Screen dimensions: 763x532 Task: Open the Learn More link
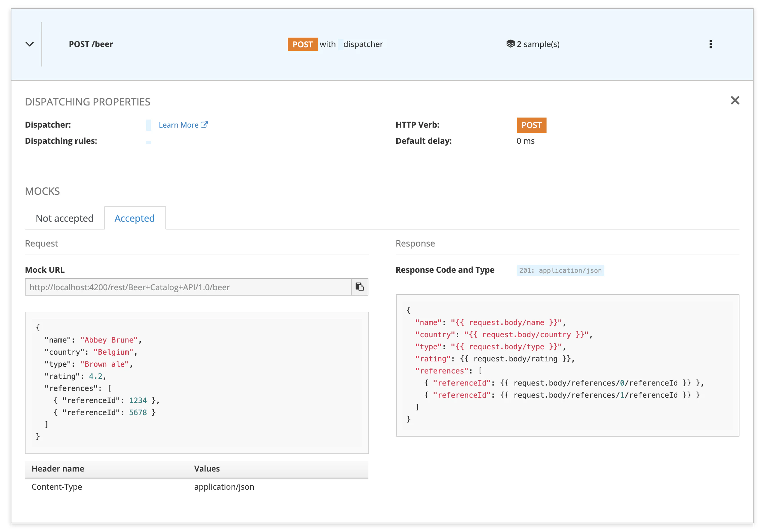178,125
